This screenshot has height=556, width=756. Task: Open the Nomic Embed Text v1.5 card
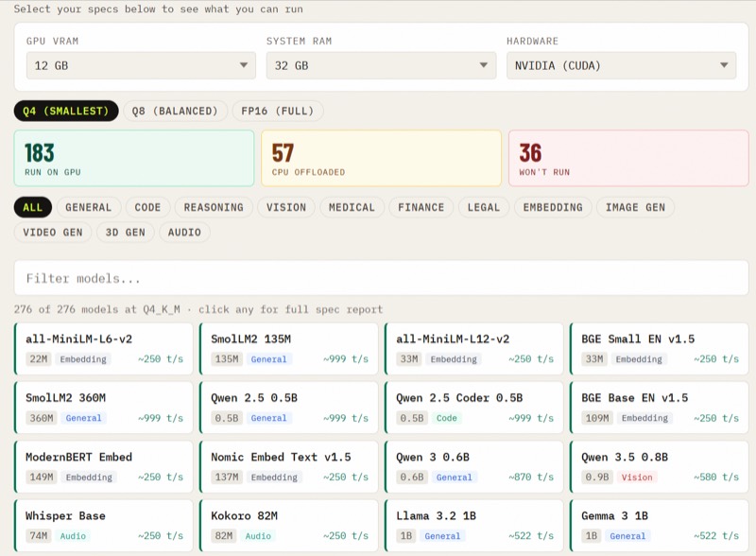point(289,467)
